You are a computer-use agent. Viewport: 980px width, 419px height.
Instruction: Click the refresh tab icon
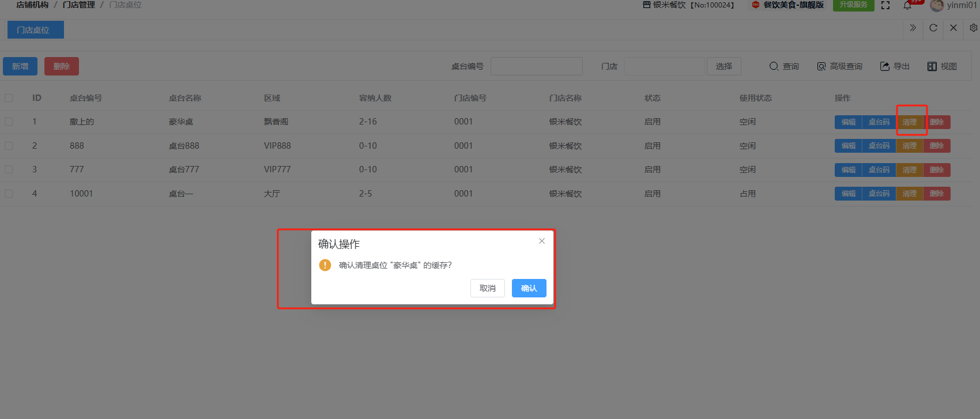tap(933, 28)
